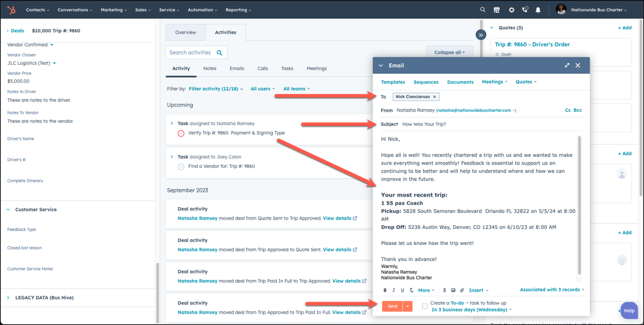The width and height of the screenshot is (644, 325).
Task: Select the Notes activity tab
Action: pyautogui.click(x=210, y=68)
